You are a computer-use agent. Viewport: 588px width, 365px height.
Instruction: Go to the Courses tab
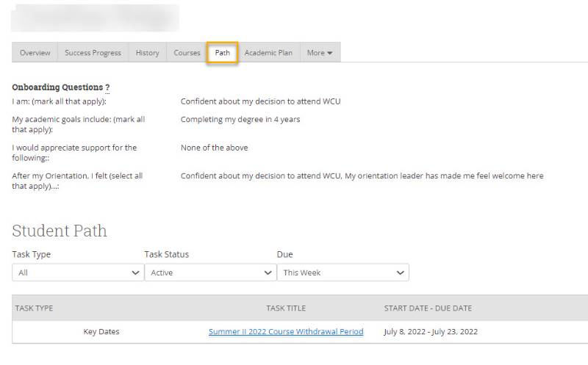coord(187,53)
